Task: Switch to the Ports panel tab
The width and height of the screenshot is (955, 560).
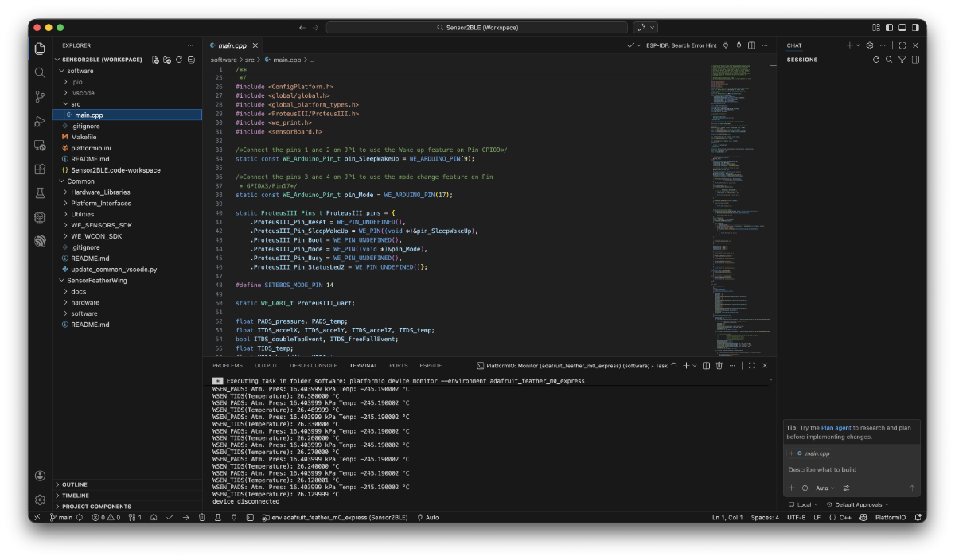Action: pos(399,366)
